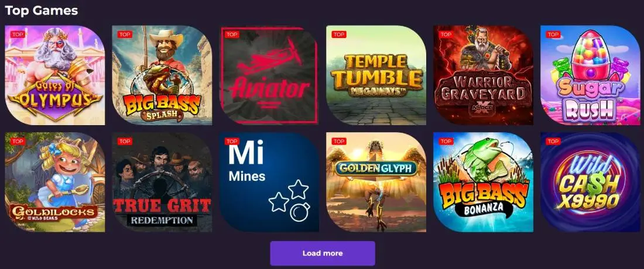Launch the Golden Glyph game
Image resolution: width=644 pixels, height=269 pixels.
tap(376, 182)
